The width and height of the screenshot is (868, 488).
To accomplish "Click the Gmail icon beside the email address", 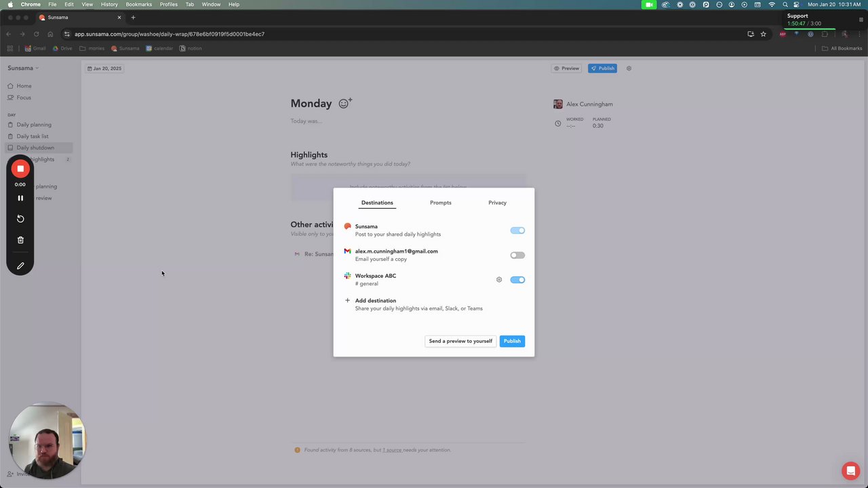I will coord(347,251).
